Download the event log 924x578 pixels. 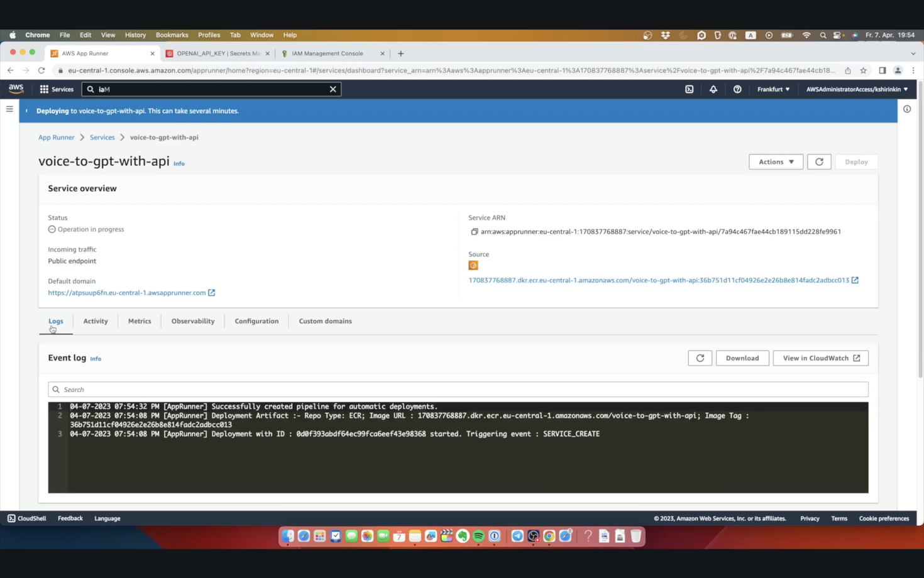(742, 358)
